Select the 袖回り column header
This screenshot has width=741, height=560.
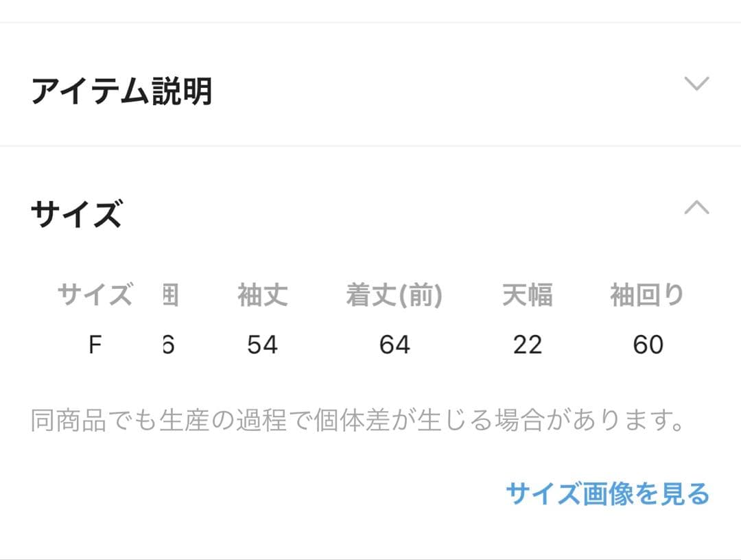[x=647, y=296]
